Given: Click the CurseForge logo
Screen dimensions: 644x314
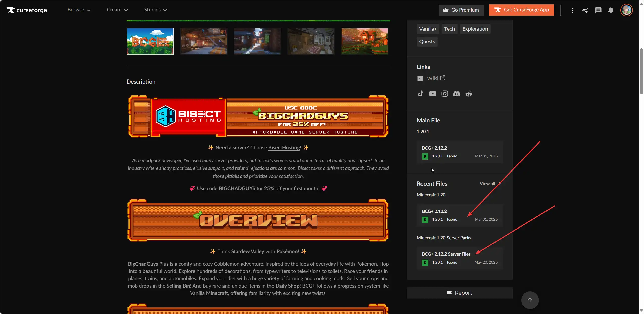Looking at the screenshot, I should pyautogui.click(x=27, y=10).
